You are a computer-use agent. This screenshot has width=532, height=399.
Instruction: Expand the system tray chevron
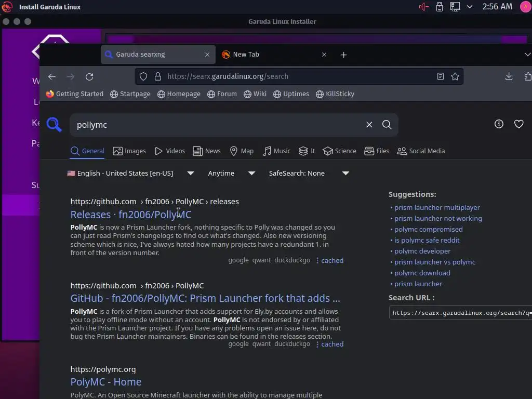pos(470,7)
